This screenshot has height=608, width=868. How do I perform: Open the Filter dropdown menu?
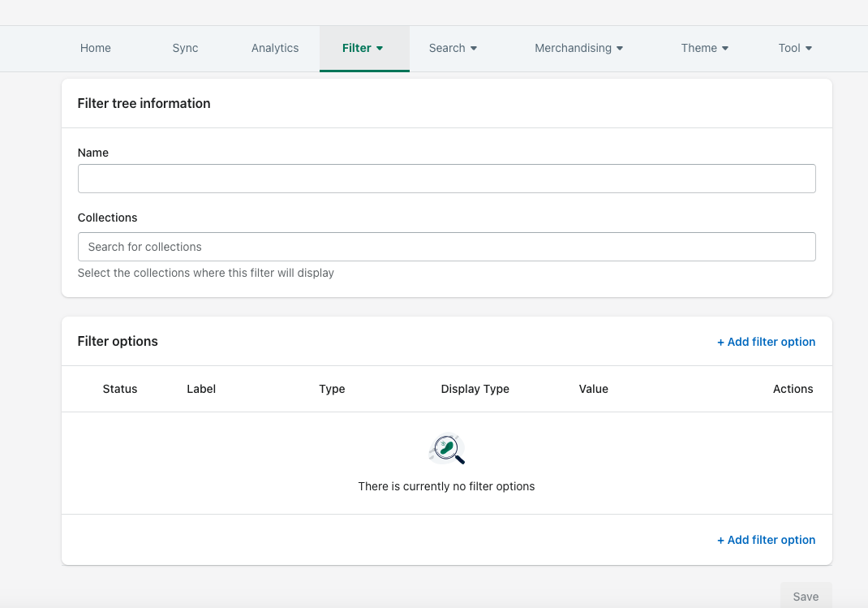click(363, 48)
